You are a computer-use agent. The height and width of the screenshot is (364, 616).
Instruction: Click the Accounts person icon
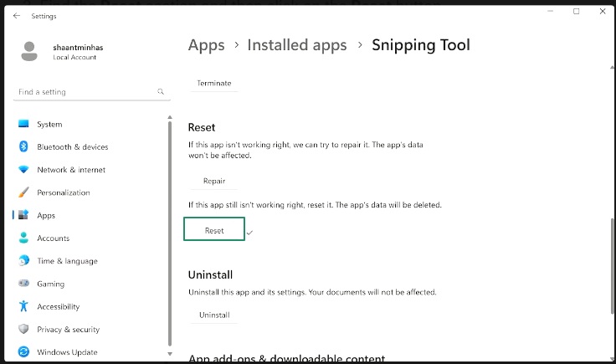tap(23, 238)
